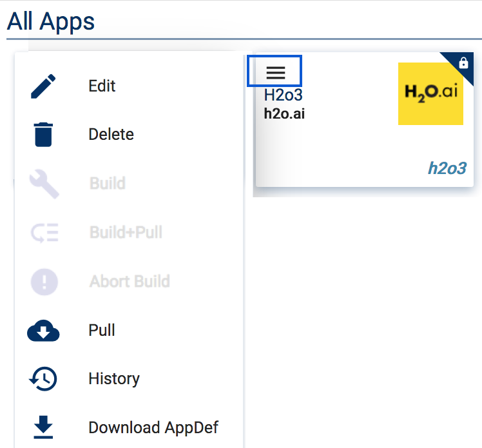Open the H2o3 app title link
This screenshot has width=482, height=448.
(x=283, y=95)
